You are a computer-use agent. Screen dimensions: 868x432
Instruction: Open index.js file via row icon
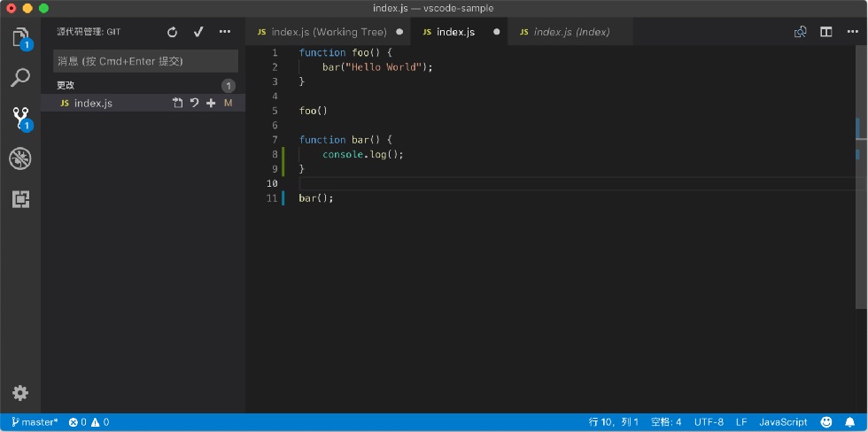tap(177, 103)
